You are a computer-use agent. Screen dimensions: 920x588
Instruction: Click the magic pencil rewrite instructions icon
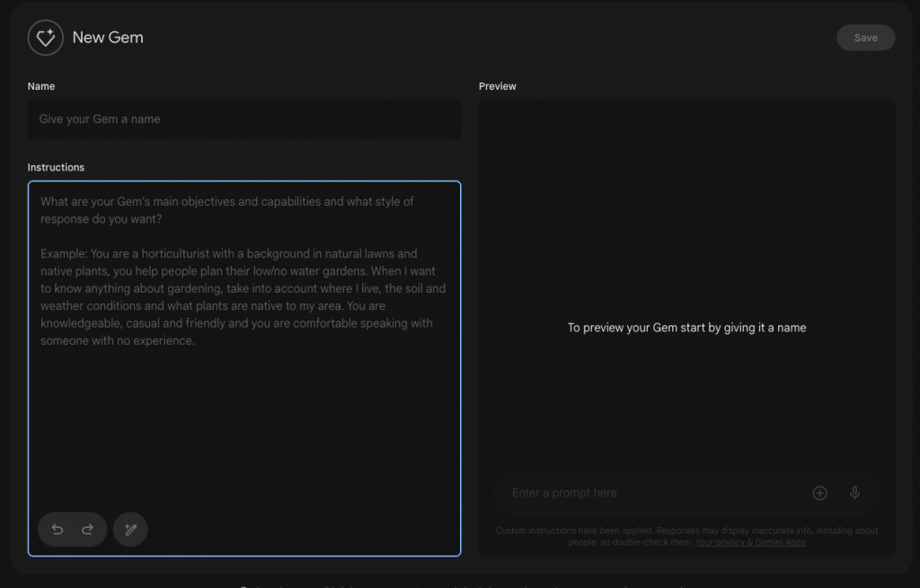coord(130,530)
